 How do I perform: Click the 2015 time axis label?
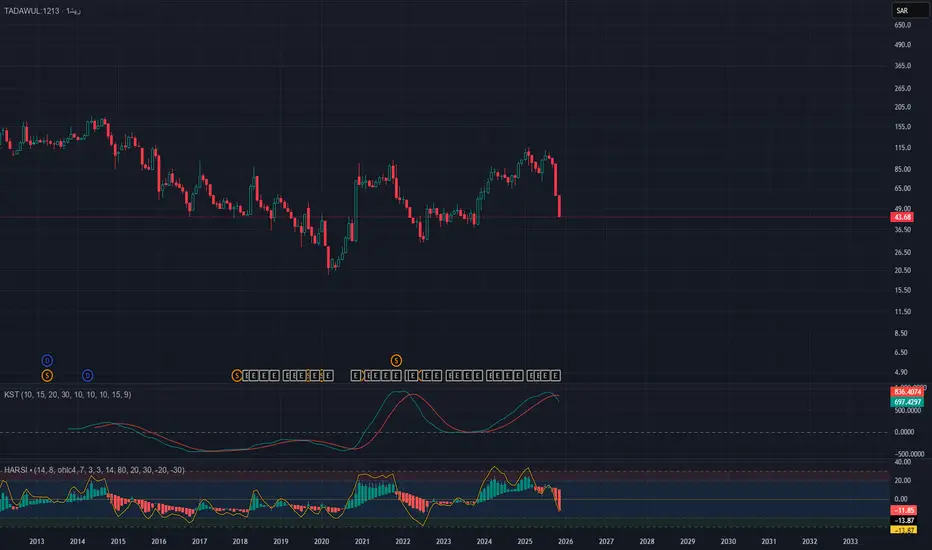(x=118, y=541)
